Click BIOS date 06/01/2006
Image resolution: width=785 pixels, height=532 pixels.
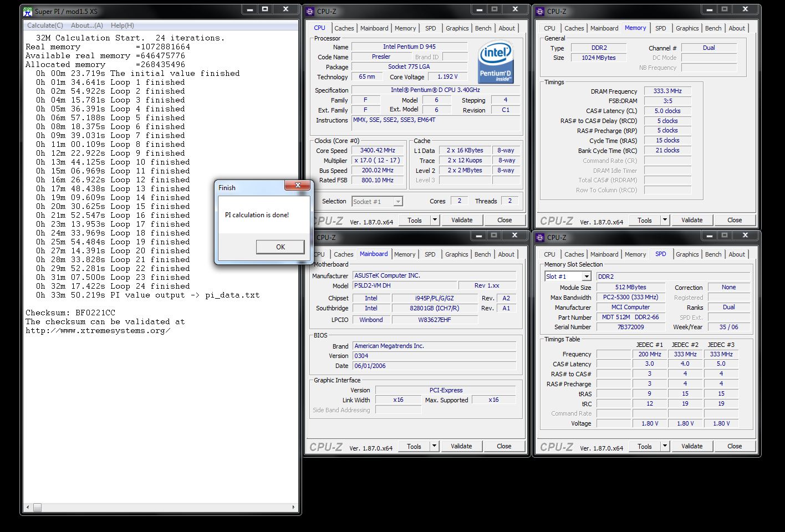(x=435, y=366)
